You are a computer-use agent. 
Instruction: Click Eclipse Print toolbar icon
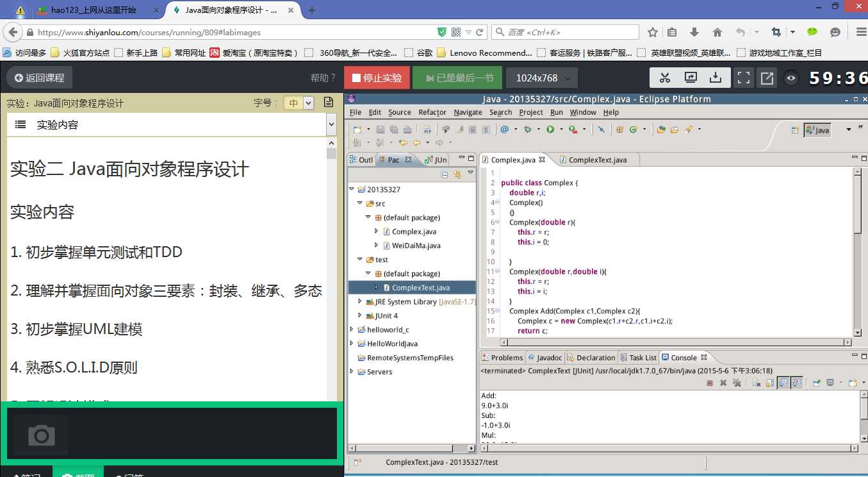click(x=407, y=129)
